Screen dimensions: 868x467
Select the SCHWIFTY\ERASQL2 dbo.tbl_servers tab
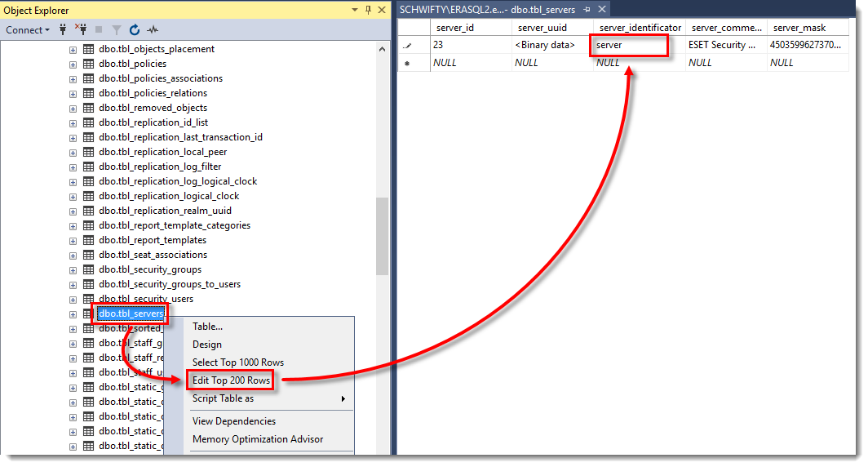pyautogui.click(x=487, y=10)
